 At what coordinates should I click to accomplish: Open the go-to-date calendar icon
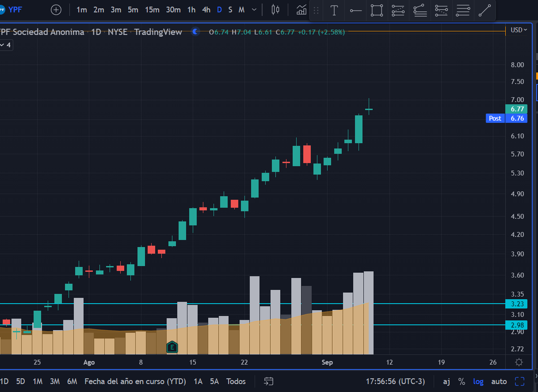pyautogui.click(x=269, y=381)
